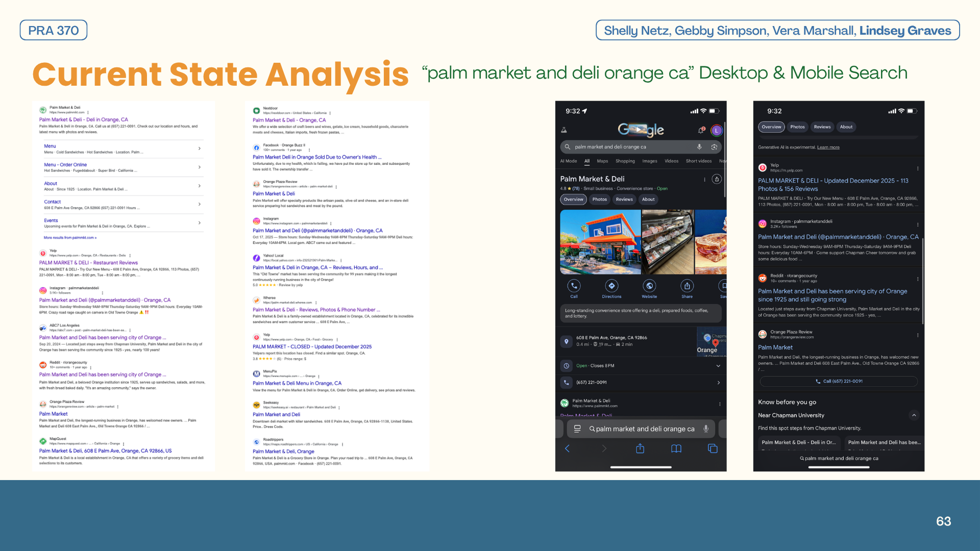Open the MapQuest Palm Market & Deli, 608 E Palm Ave link
Viewport: 980px width, 551px height.
coord(105,451)
